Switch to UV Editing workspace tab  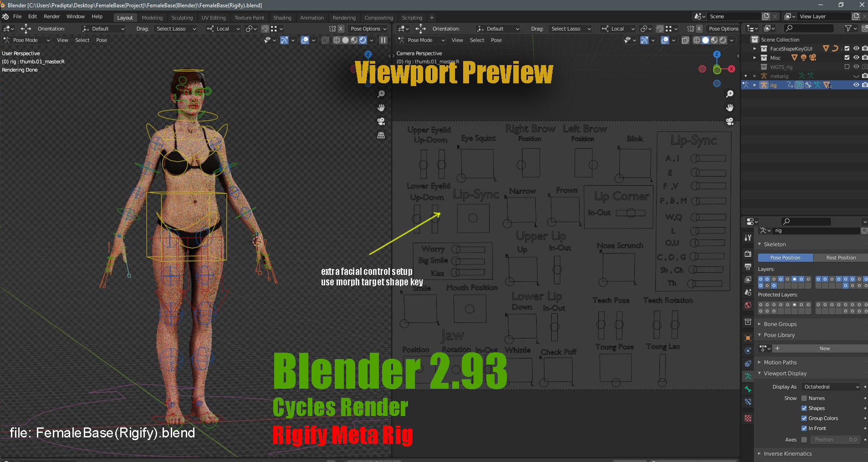[x=214, y=18]
